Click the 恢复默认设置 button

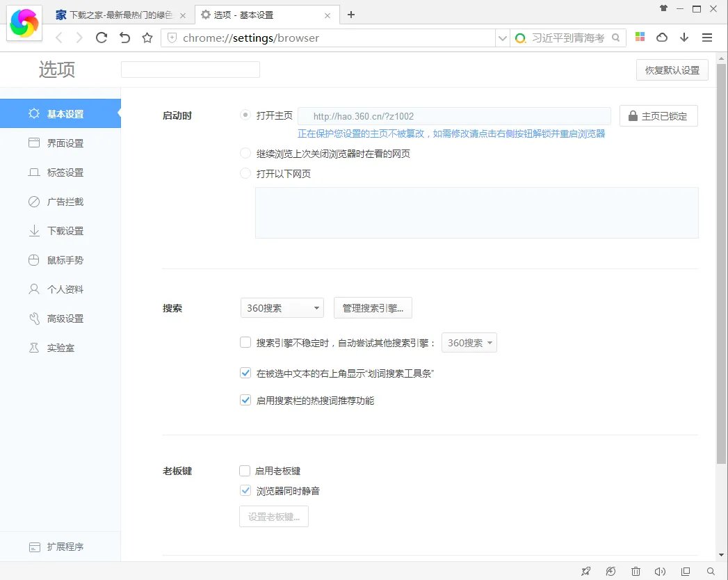tap(672, 70)
